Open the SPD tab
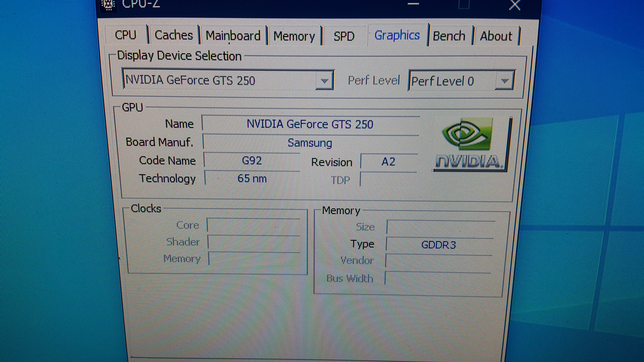Screen dimensions: 644x362 coord(344,36)
